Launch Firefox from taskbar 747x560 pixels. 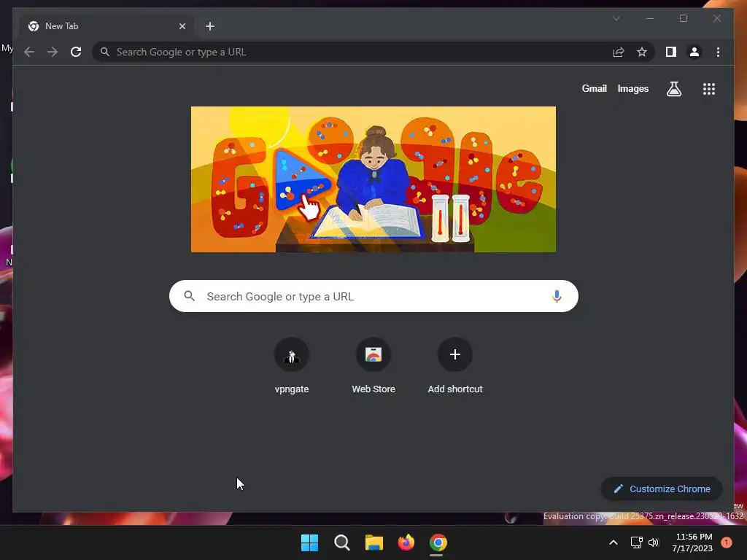pos(406,542)
